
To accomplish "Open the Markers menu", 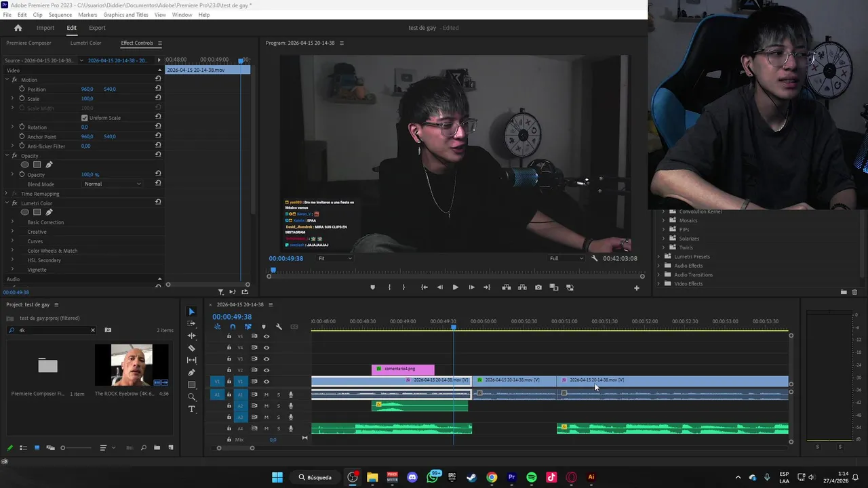I will [x=87, y=15].
